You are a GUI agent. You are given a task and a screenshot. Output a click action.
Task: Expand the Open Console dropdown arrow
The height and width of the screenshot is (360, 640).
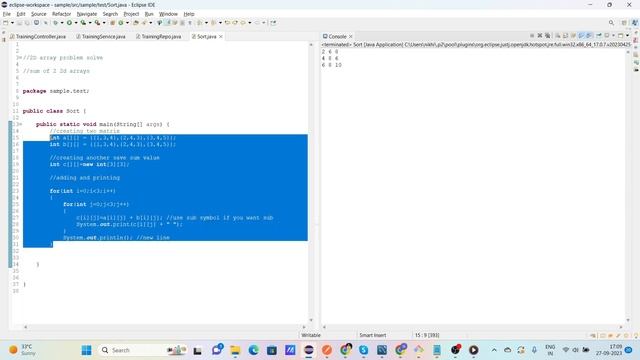point(627,36)
